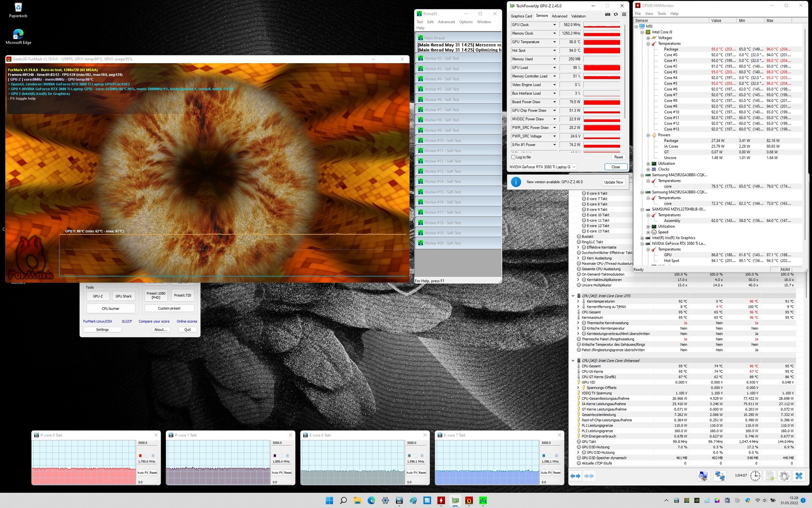Click HWiNFO elapsed-time clock icon
Viewport: 812px width, 508px height.
755,476
